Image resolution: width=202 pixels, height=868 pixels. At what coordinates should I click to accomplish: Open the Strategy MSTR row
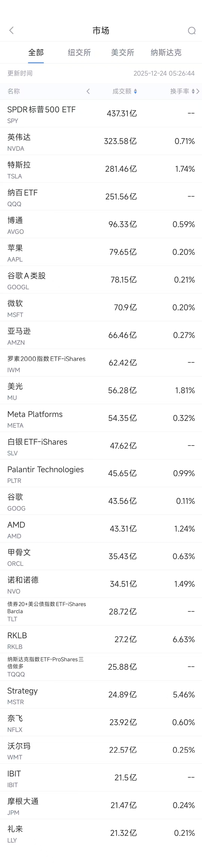coord(101,695)
